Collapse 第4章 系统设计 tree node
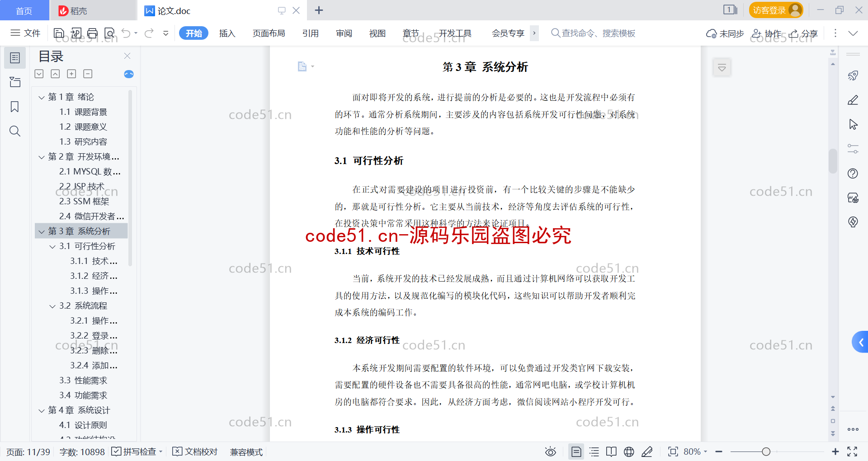 pos(42,410)
